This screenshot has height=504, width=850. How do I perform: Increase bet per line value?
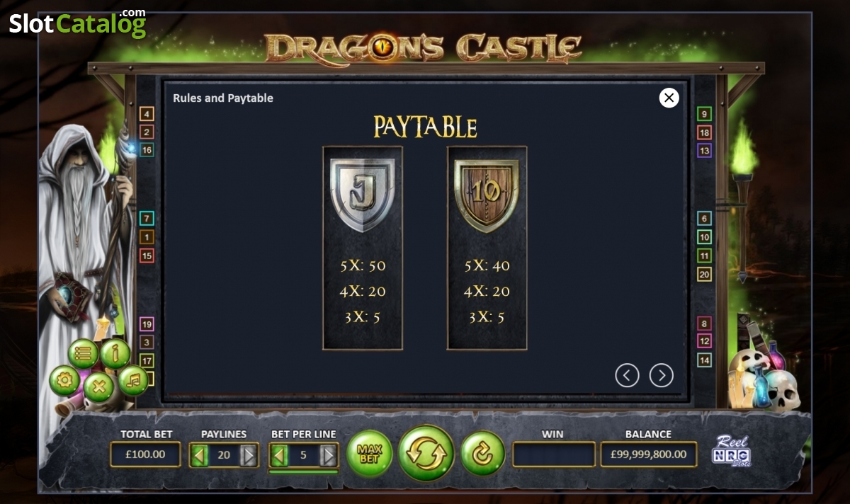click(328, 455)
